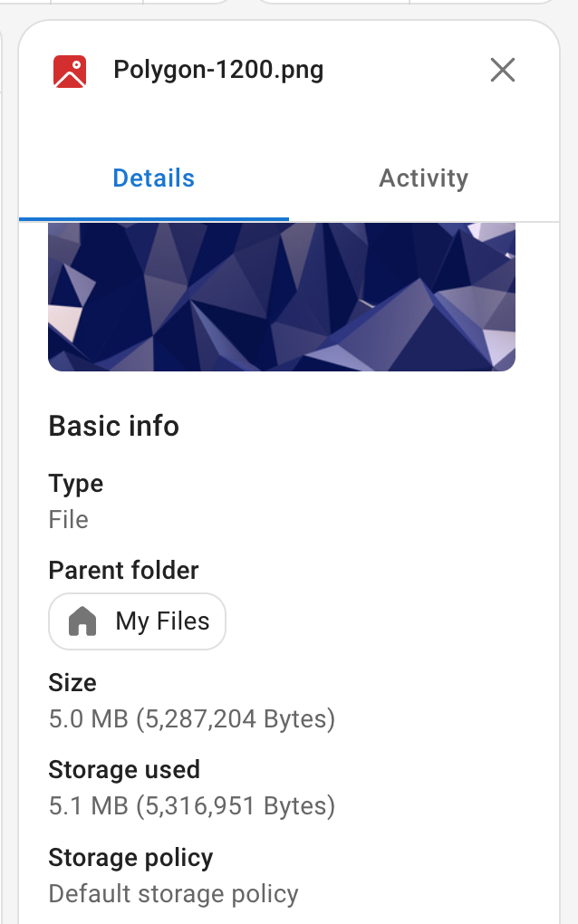578x924 pixels.
Task: Click the Polygon-1200.png filename
Action: point(217,70)
